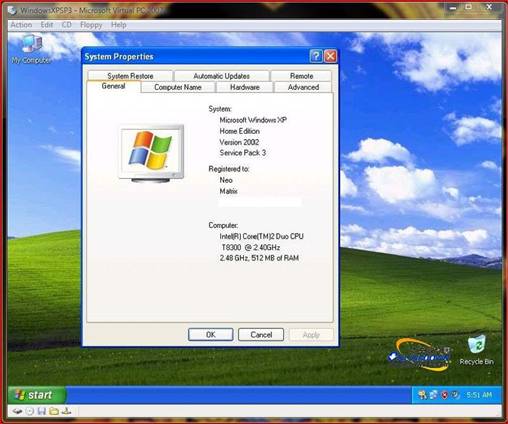The width and height of the screenshot is (508, 424).
Task: Click the first system tray icon on the XP taskbar
Action: point(422,395)
